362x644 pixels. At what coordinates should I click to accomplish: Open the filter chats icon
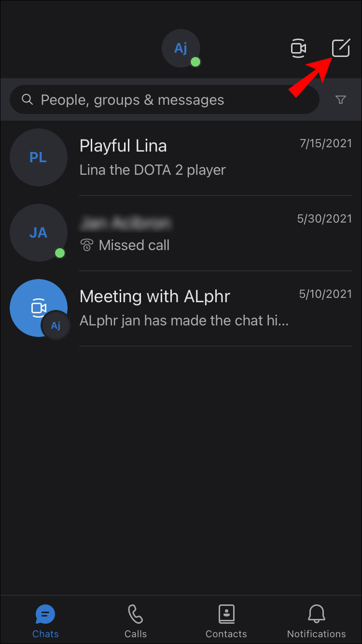[x=341, y=100]
